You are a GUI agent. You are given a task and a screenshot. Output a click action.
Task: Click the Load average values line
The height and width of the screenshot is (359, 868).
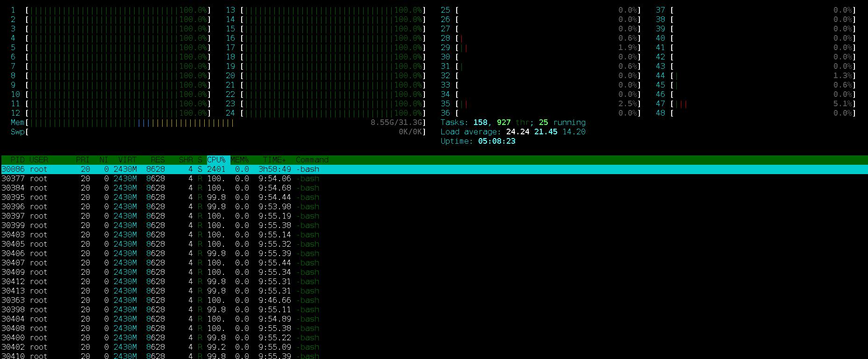tap(513, 132)
